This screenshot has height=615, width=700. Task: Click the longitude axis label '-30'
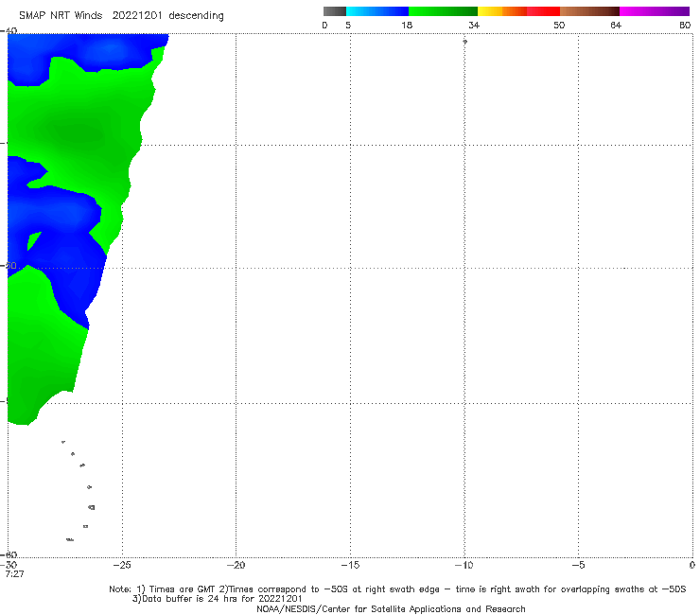(9, 565)
